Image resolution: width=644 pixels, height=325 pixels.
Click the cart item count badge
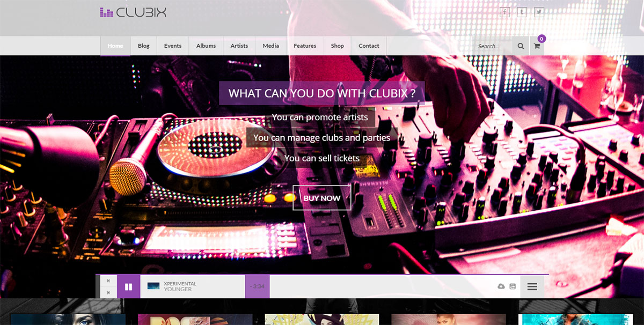(541, 39)
